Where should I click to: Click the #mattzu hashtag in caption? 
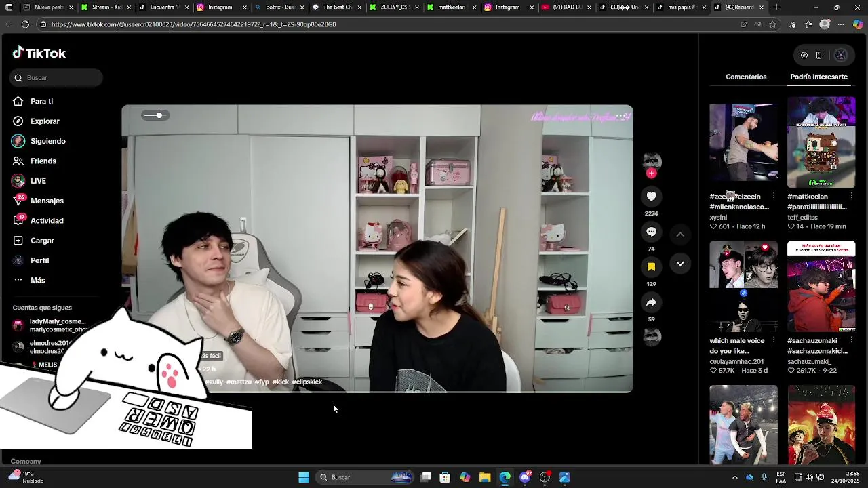click(x=239, y=382)
